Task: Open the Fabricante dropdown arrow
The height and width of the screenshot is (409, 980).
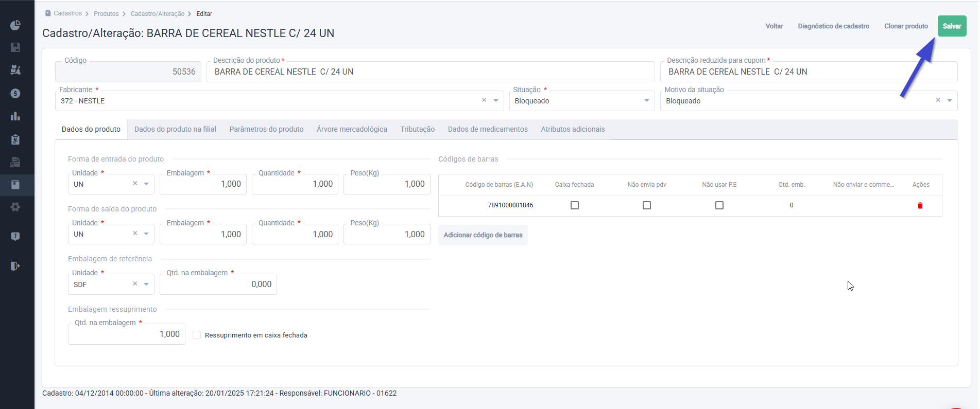Action: (496, 101)
